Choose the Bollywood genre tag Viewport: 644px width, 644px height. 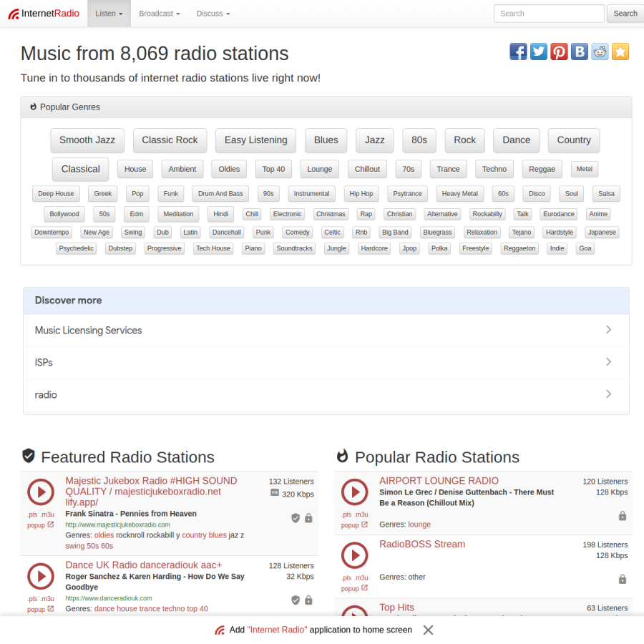tap(64, 214)
